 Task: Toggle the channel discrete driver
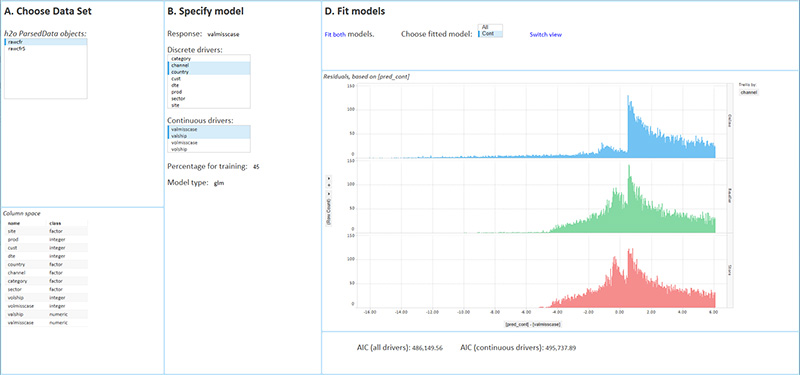pos(209,65)
